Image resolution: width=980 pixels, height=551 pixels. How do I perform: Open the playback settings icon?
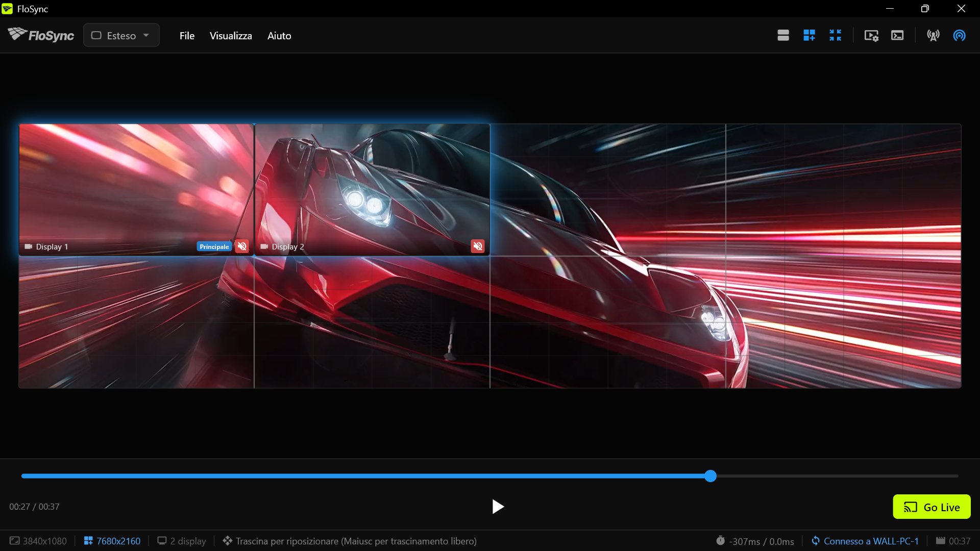coord(871,35)
